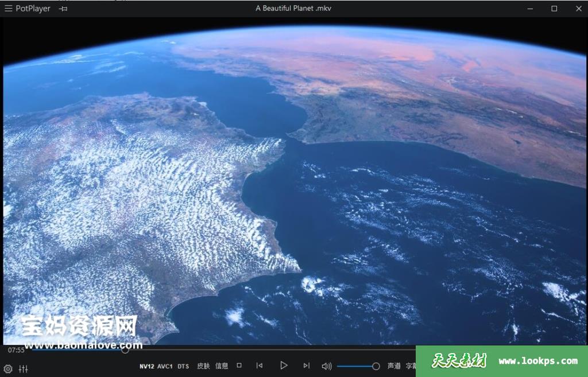
Task: Skip to the next file
Action: point(306,366)
